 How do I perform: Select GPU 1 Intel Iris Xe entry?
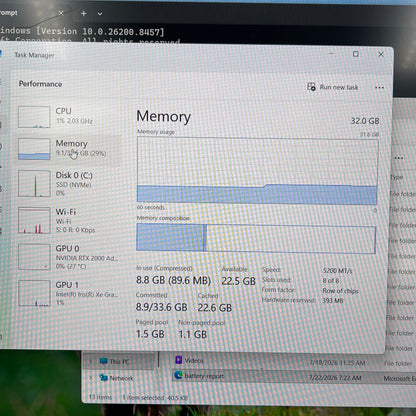tap(68, 293)
